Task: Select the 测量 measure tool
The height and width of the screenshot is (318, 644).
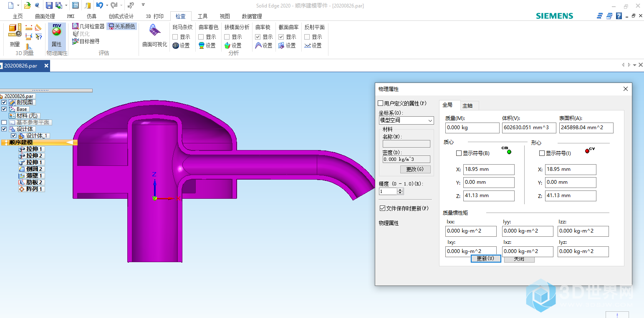Action: (x=15, y=35)
